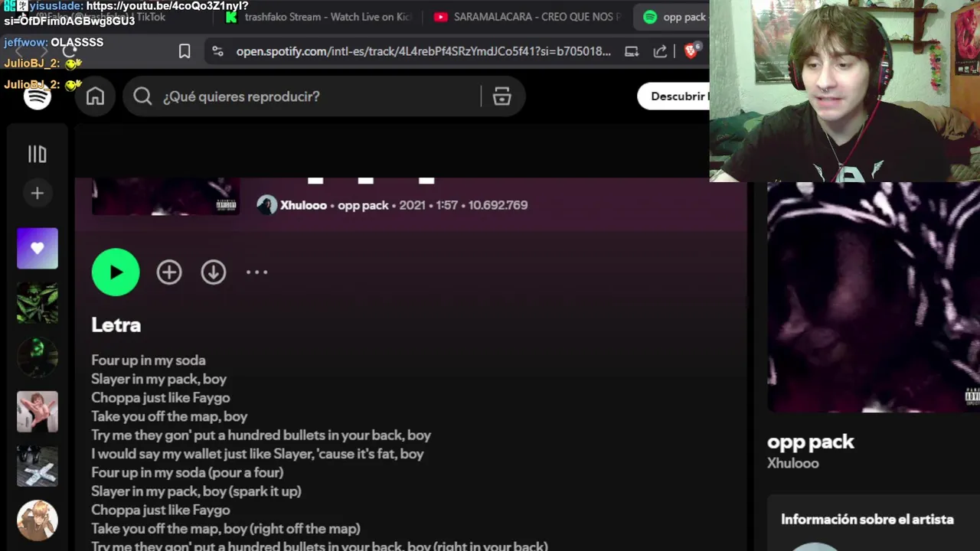Open 'opp pack' title in right panel
This screenshot has width=980, height=551.
810,442
